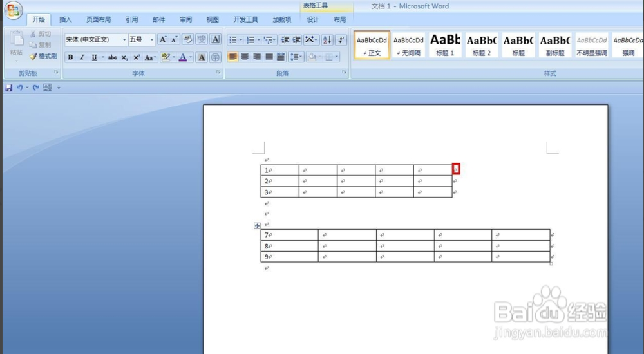Open the font color dropdown arrow
The width and height of the screenshot is (644, 354).
click(191, 57)
